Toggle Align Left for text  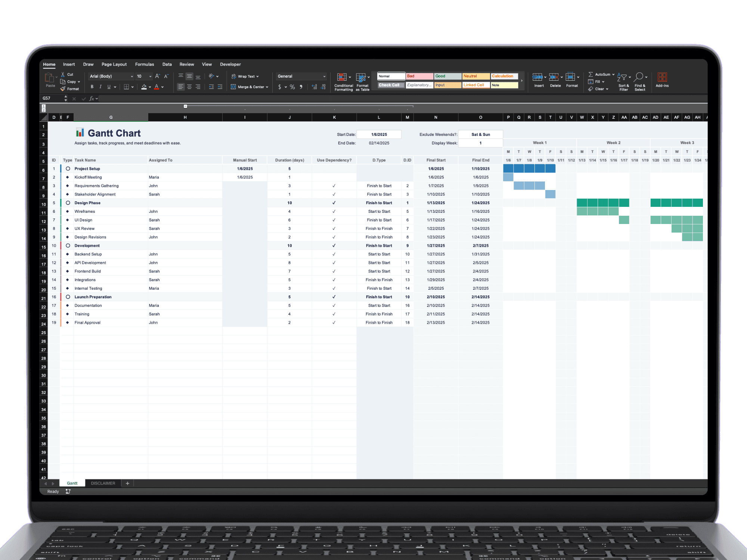181,87
